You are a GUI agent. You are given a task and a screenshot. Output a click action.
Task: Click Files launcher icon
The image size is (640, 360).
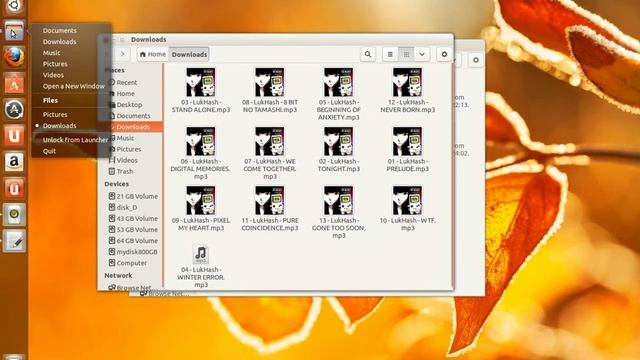coord(14,31)
